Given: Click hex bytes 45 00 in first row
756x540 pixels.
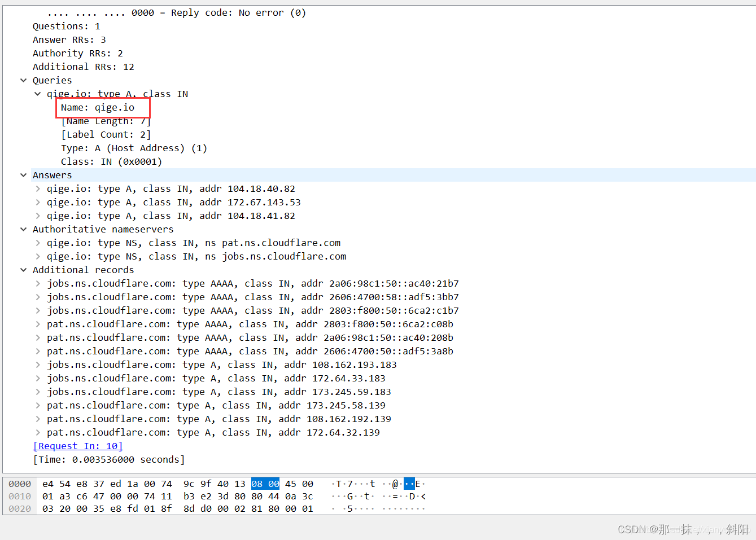Looking at the screenshot, I should [x=299, y=484].
